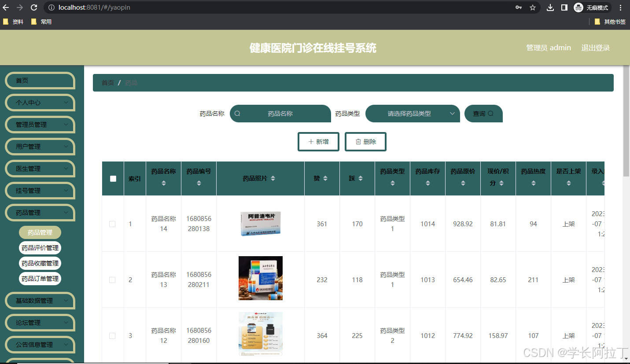Click the magnifier icon inside the 药品名称 field

pos(237,113)
